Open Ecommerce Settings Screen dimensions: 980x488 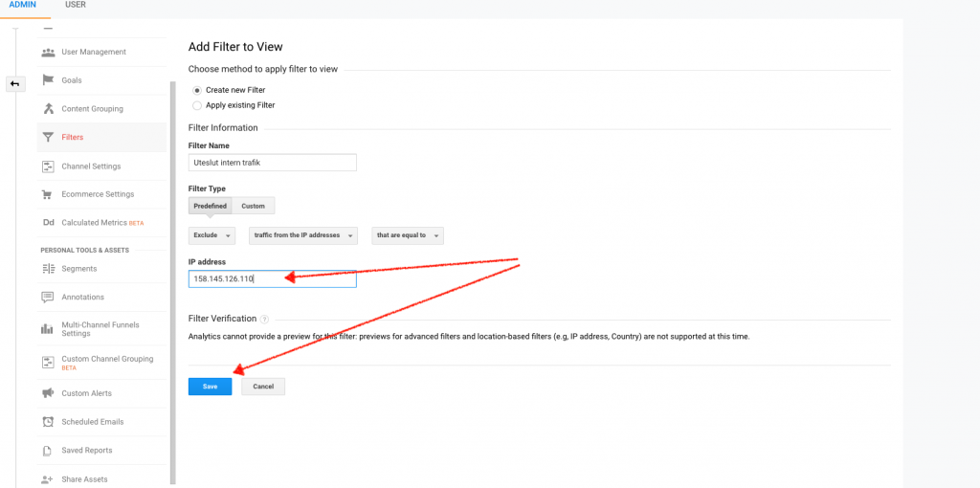(x=98, y=194)
